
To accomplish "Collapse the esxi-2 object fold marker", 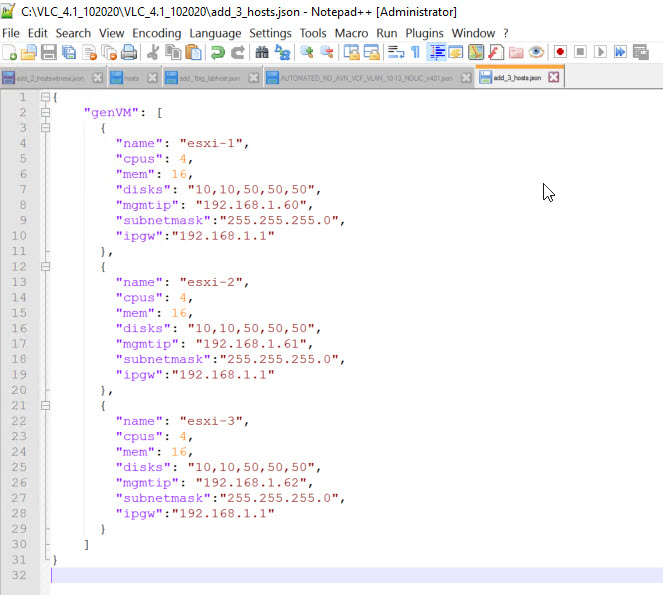I will (x=45, y=267).
